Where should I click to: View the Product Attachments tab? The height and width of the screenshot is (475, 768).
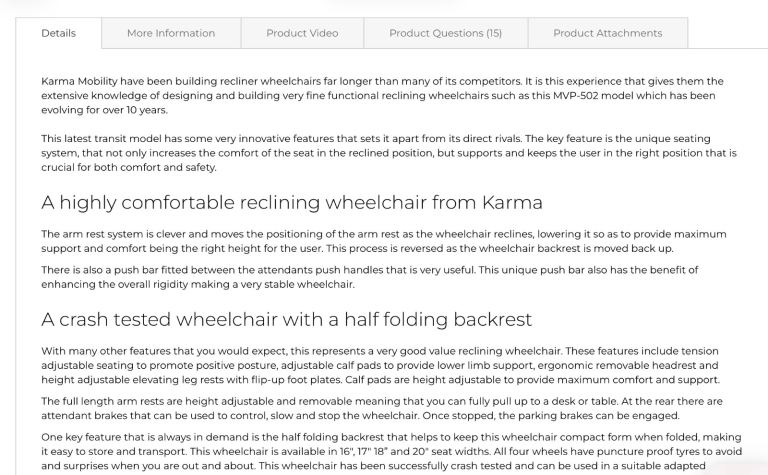pos(608,33)
